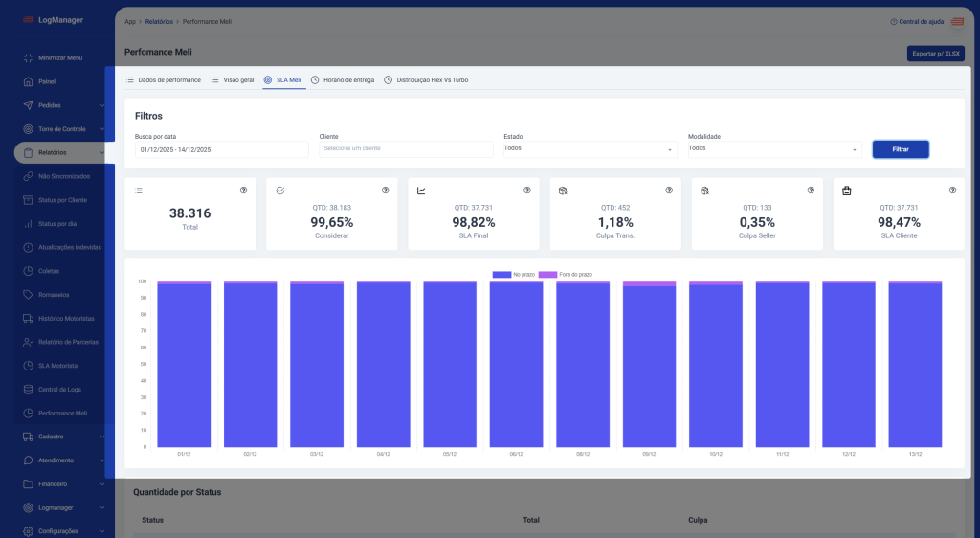This screenshot has height=538, width=980.
Task: Click Exportar p/ XLSX button
Action: 935,54
